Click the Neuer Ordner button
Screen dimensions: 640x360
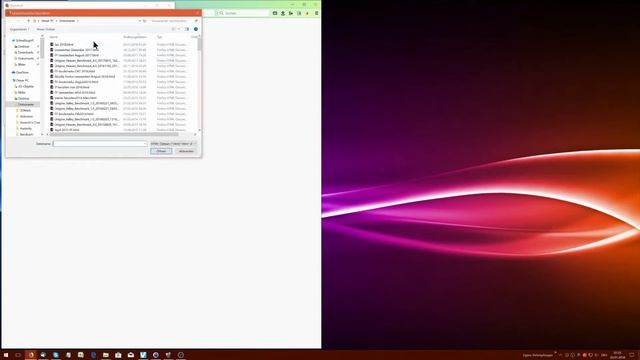pyautogui.click(x=46, y=29)
